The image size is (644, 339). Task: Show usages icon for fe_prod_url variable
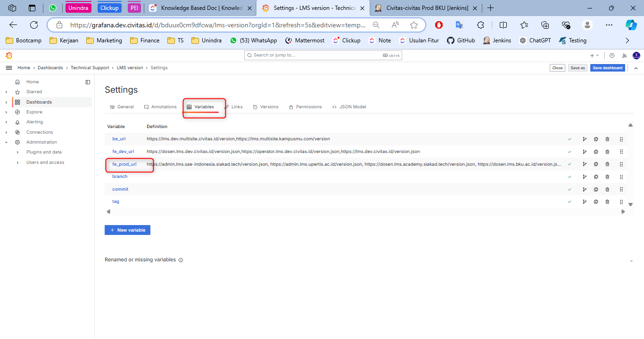[585, 164]
